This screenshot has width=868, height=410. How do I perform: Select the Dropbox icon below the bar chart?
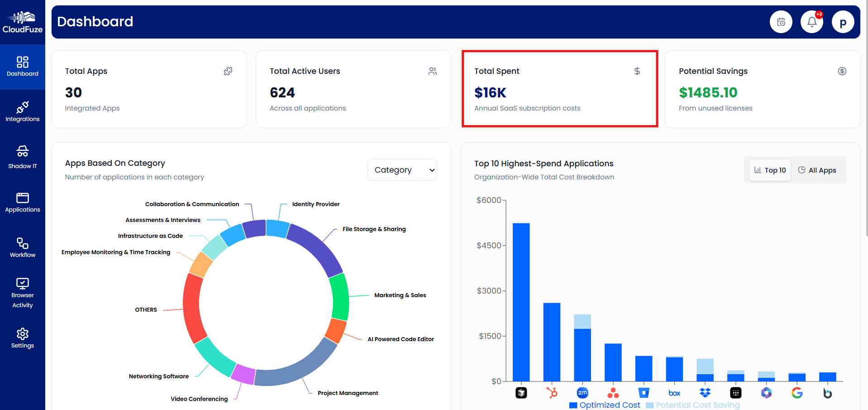705,392
